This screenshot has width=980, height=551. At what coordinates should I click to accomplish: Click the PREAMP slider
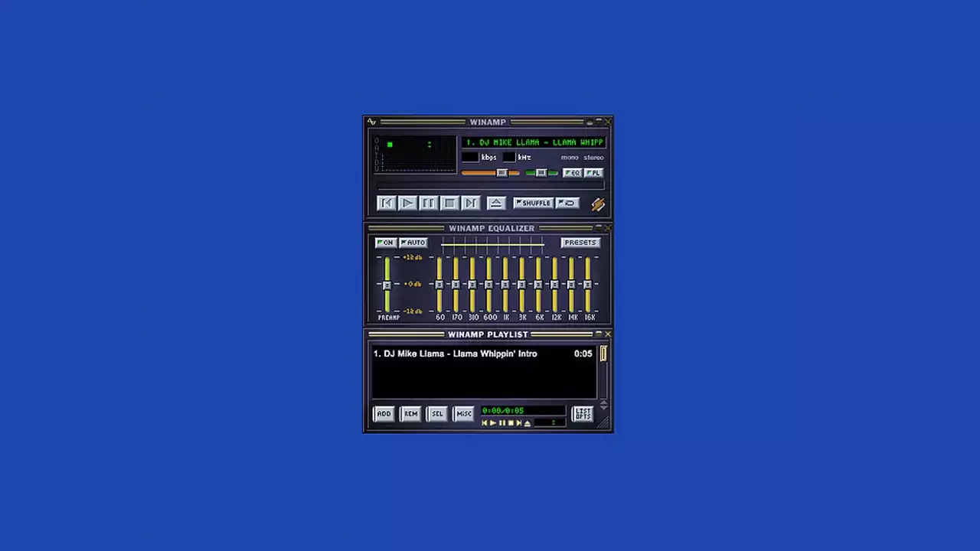(387, 285)
